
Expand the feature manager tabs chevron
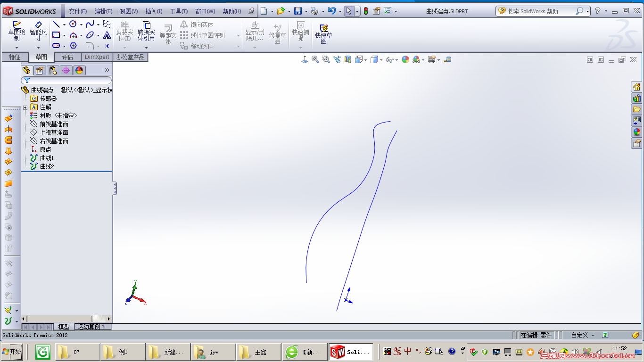tap(107, 70)
